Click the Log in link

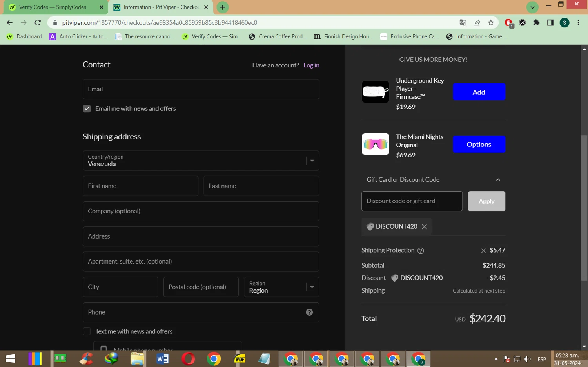coord(311,65)
